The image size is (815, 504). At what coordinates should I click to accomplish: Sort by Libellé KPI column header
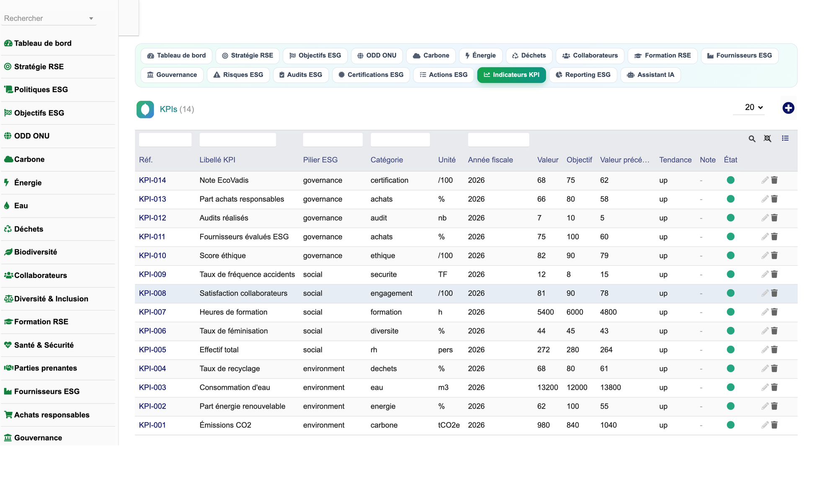tap(217, 160)
